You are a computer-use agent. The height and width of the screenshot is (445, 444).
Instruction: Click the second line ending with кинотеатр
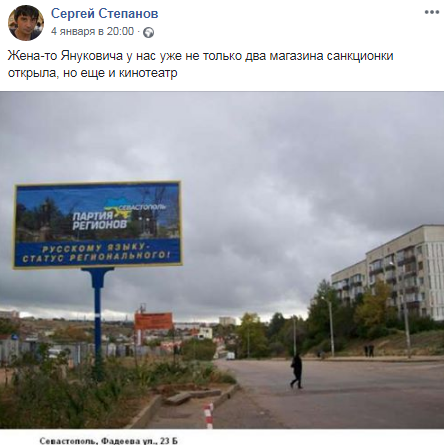tap(92, 72)
